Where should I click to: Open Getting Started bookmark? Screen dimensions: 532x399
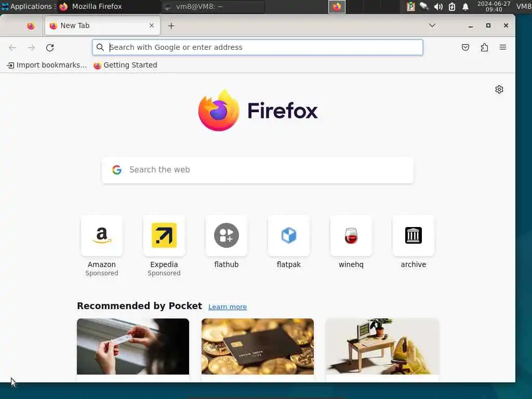[125, 65]
